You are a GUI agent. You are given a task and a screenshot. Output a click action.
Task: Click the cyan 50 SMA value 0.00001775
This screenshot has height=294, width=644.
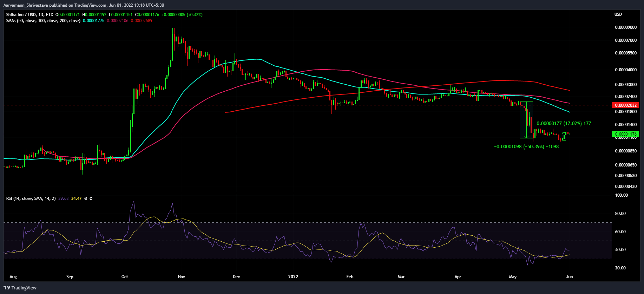pyautogui.click(x=93, y=21)
